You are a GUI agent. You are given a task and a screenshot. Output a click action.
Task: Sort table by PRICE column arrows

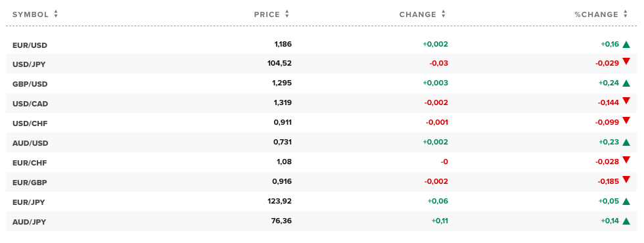(287, 14)
